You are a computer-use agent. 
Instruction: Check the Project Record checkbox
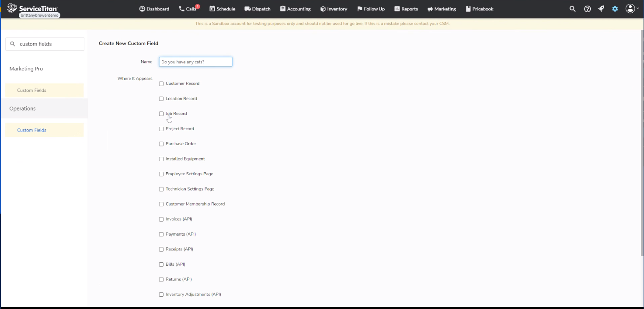point(161,129)
